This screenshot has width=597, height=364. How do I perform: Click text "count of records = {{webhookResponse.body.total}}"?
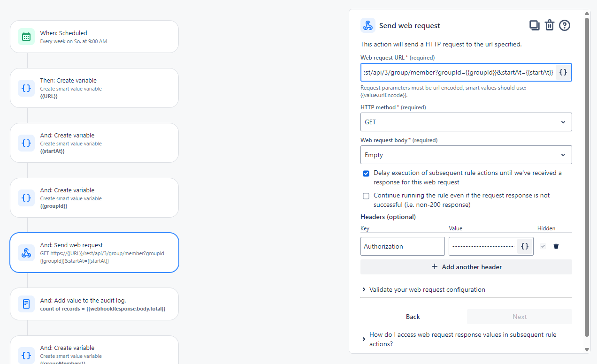point(103,309)
